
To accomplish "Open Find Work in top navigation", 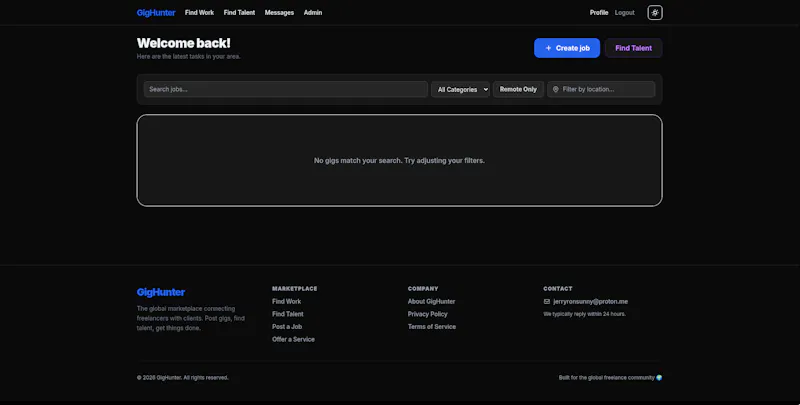I will pyautogui.click(x=199, y=13).
